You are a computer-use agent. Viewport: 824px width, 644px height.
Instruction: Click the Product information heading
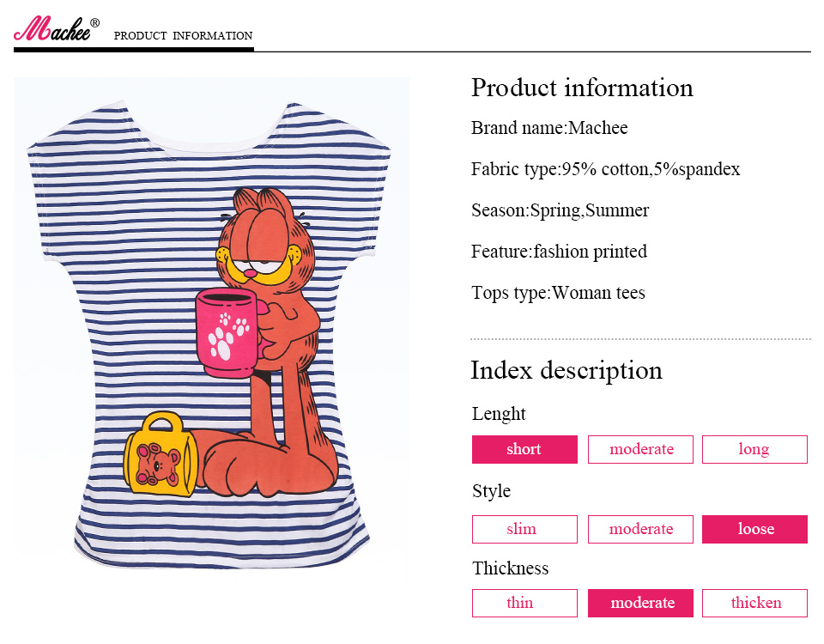point(582,88)
